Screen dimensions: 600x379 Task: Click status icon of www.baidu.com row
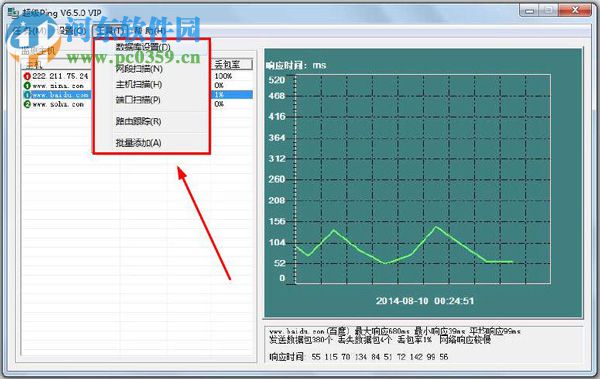27,95
